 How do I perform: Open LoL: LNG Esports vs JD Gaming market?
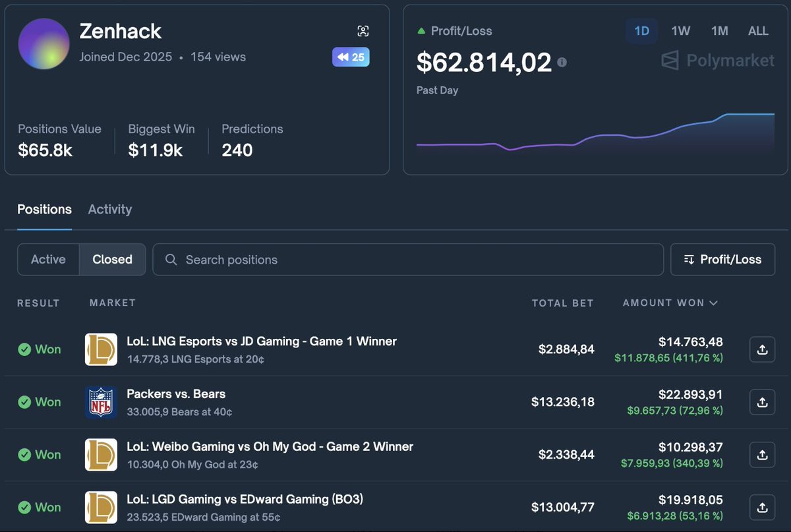[x=262, y=341]
